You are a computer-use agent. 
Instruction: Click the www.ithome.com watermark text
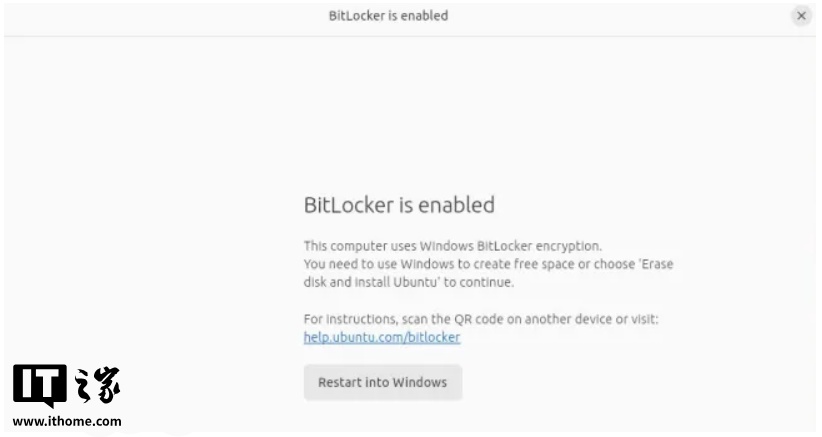click(67, 421)
